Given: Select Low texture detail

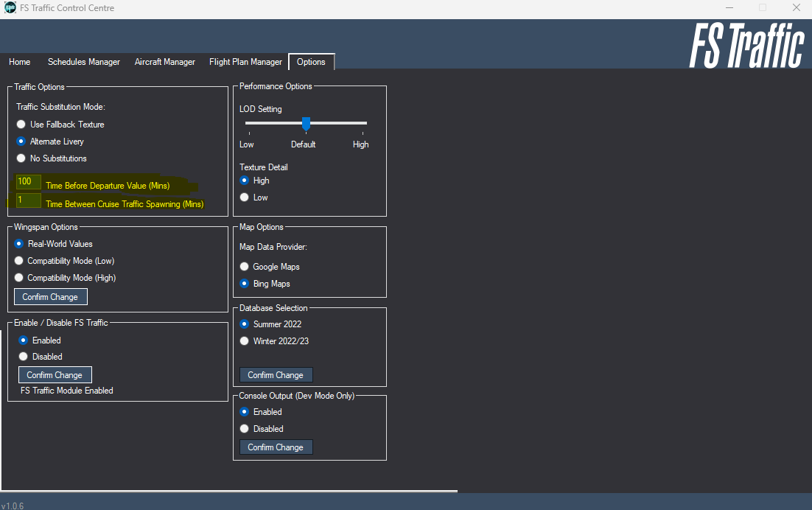Looking at the screenshot, I should pyautogui.click(x=244, y=197).
